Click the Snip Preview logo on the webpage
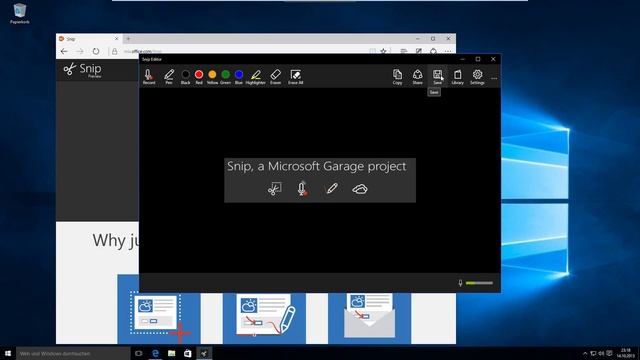This screenshot has width=640, height=360. click(x=83, y=70)
